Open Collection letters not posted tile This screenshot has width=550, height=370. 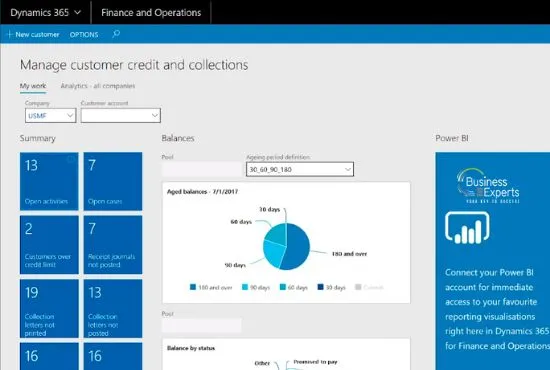click(x=113, y=309)
